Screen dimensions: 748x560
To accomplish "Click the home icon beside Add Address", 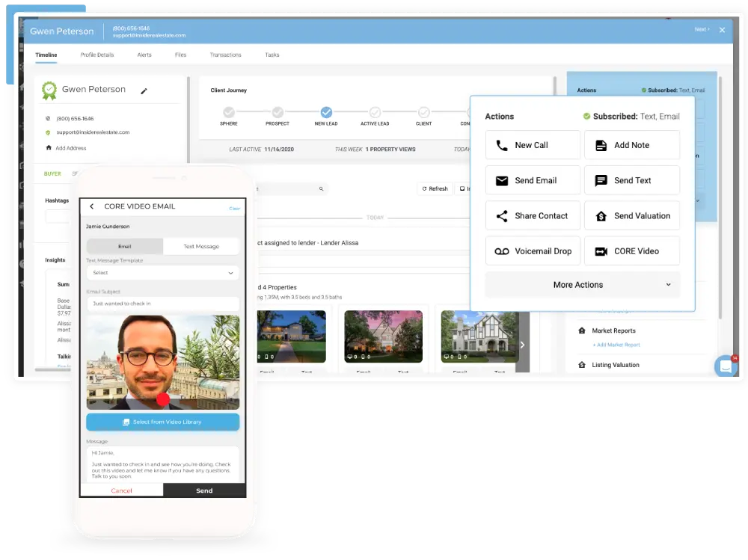I will pyautogui.click(x=49, y=148).
